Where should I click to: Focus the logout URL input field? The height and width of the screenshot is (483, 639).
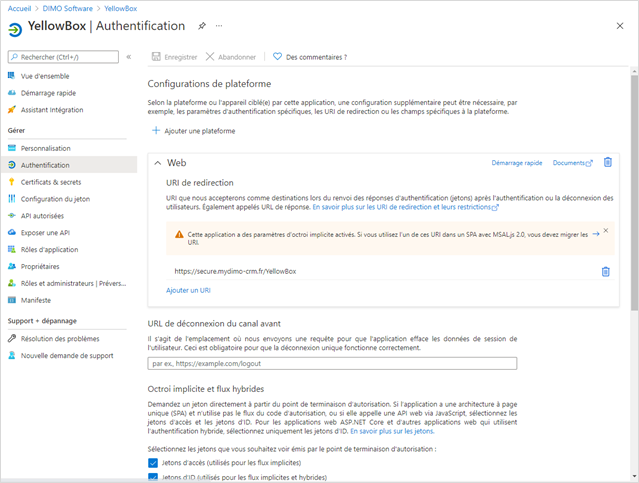click(x=332, y=364)
